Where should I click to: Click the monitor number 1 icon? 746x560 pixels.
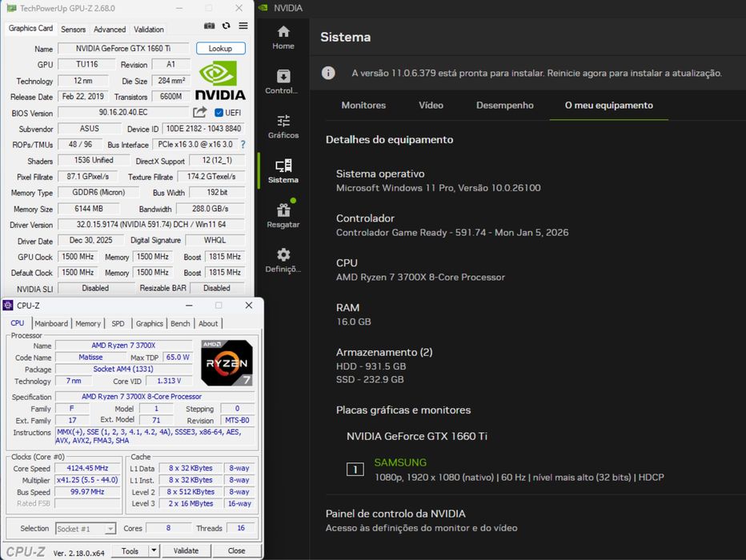355,470
